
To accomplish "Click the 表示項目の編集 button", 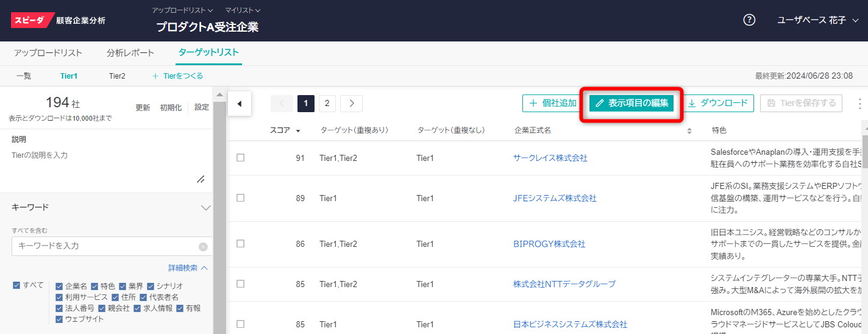I will 631,104.
